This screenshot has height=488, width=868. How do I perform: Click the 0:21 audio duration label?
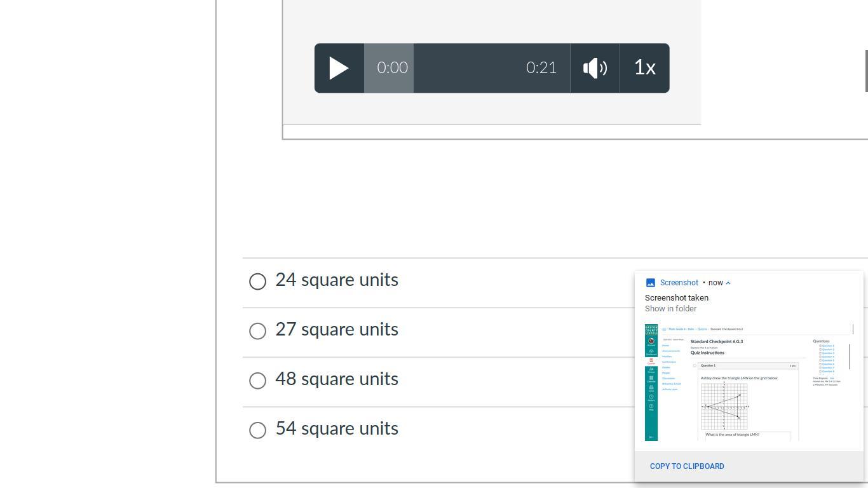[x=541, y=68]
